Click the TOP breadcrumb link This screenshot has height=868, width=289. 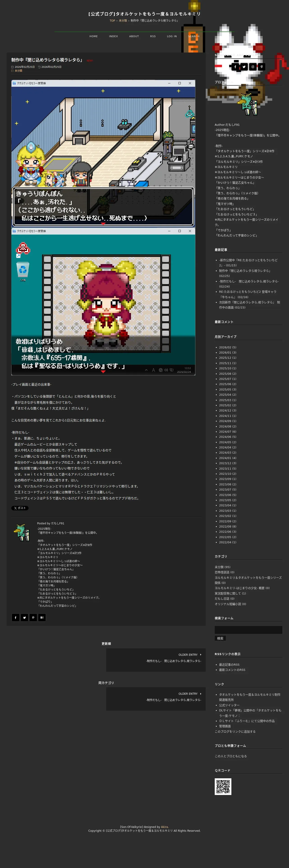tap(112, 21)
